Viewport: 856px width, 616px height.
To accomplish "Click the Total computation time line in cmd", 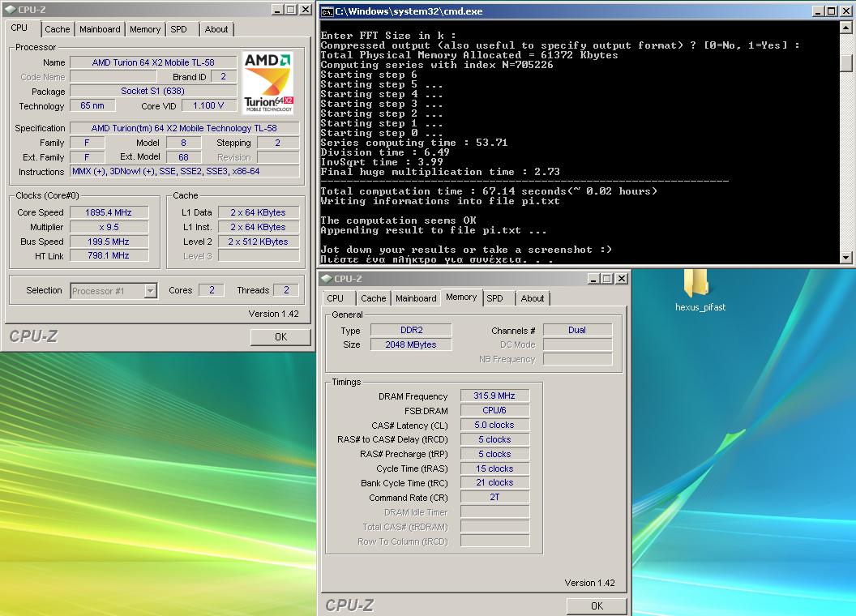I will (489, 191).
